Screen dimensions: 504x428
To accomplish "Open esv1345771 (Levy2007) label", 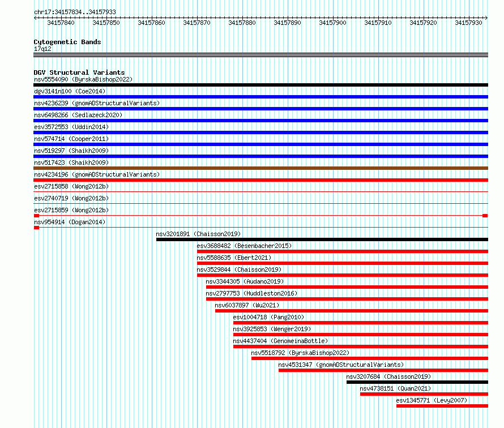I will (432, 400).
